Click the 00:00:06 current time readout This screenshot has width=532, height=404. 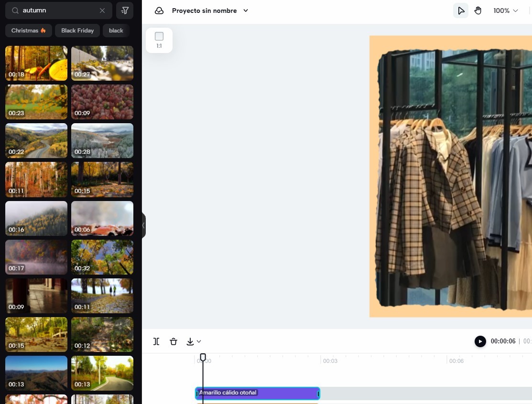tap(503, 341)
